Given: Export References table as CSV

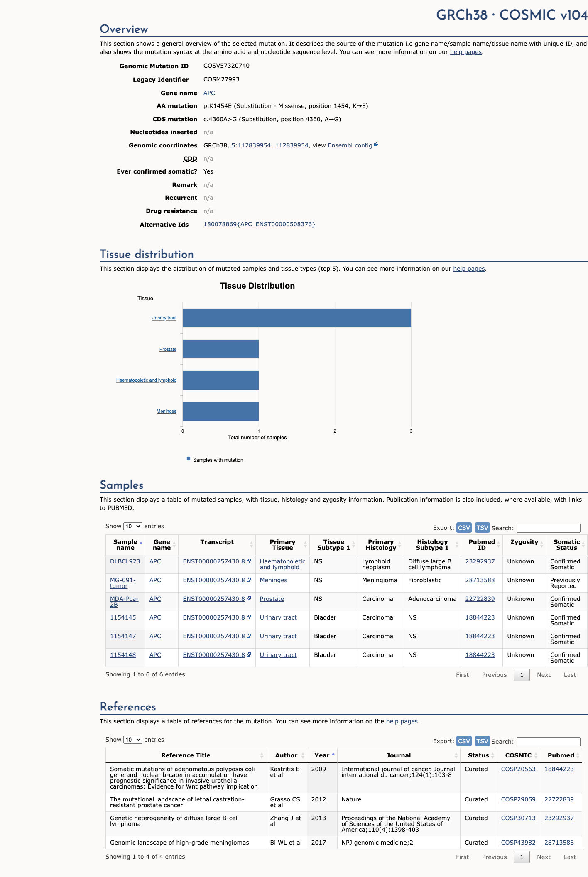Looking at the screenshot, I should point(464,741).
